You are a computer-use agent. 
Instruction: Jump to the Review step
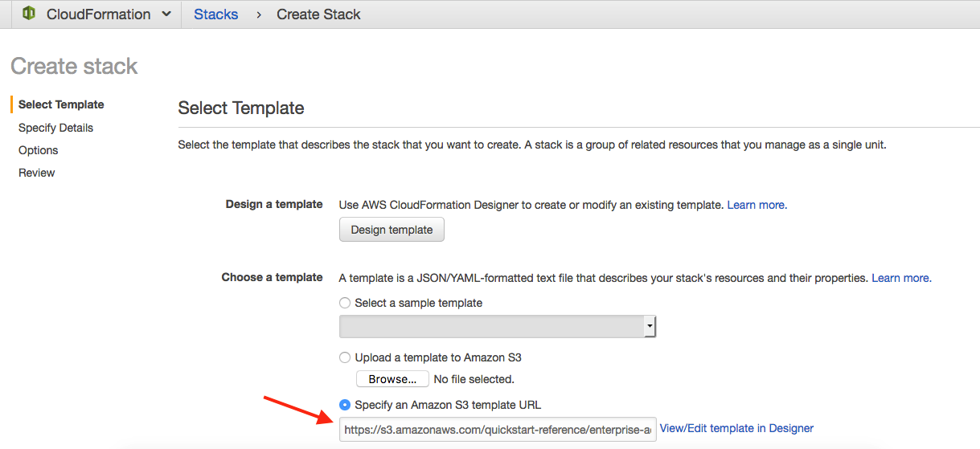pyautogui.click(x=37, y=173)
